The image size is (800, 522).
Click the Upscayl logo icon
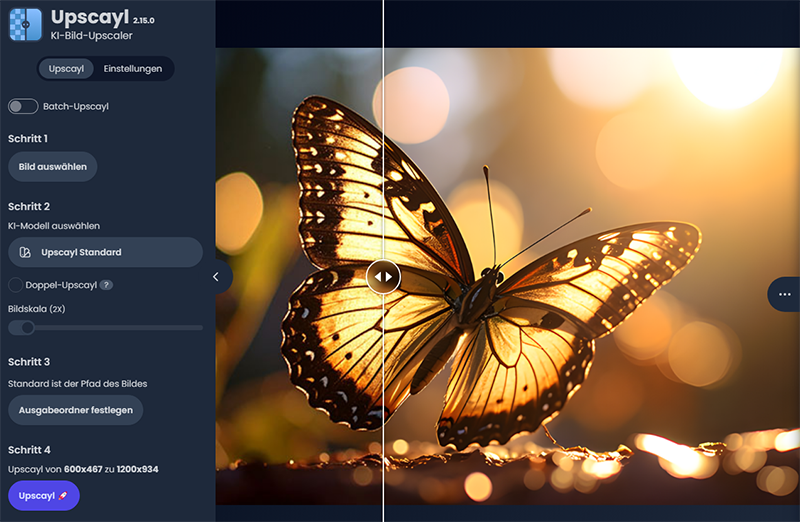(25, 24)
